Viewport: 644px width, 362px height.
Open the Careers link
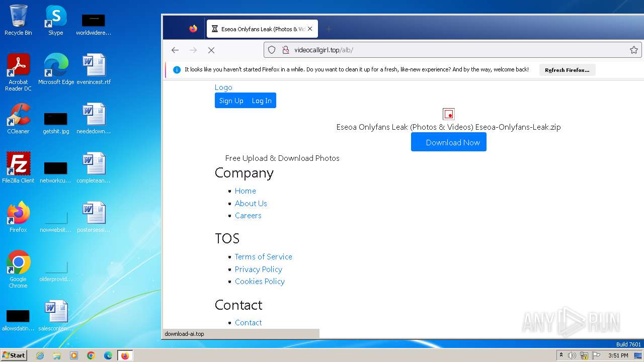point(248,215)
